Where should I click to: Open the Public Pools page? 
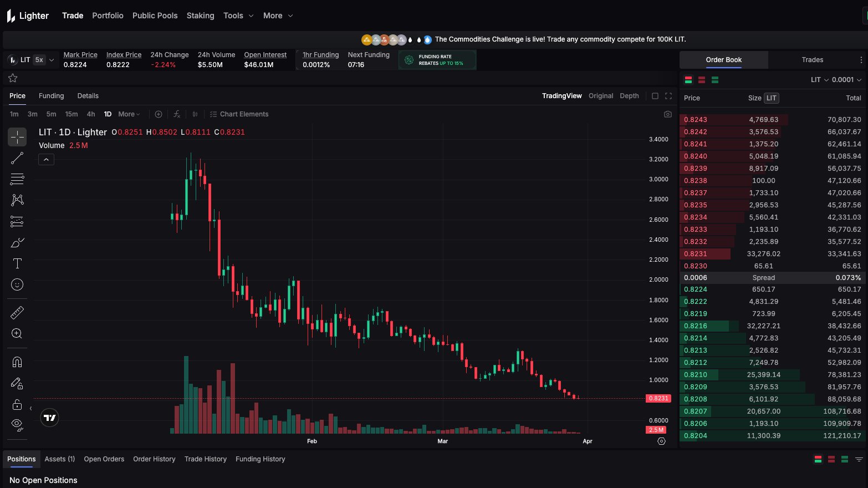click(x=155, y=16)
